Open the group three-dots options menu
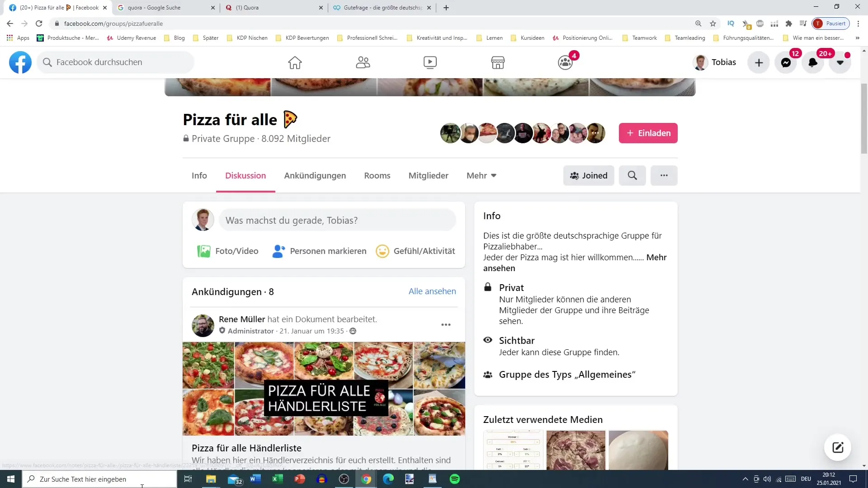Image resolution: width=868 pixels, height=488 pixels. point(664,175)
